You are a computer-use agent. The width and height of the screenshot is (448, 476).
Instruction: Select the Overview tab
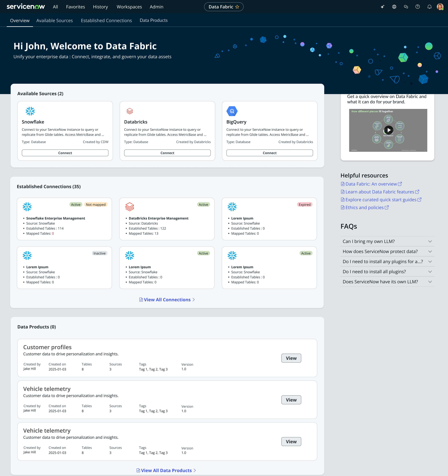point(20,20)
